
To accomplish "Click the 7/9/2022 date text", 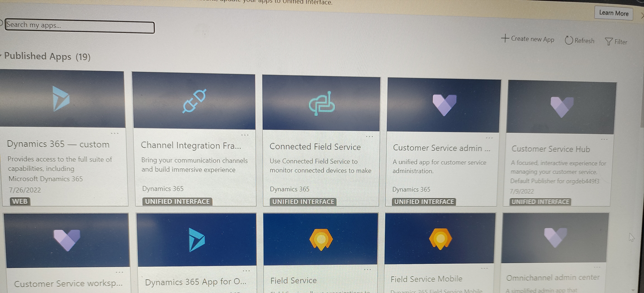I will click(521, 191).
